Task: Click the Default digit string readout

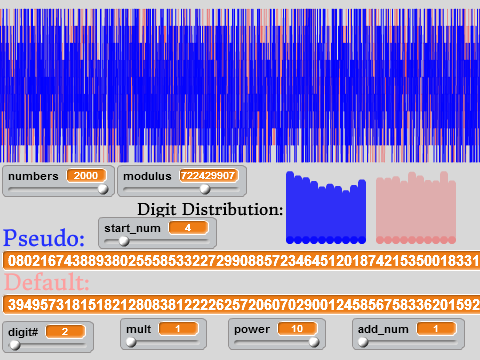Action: point(241,305)
